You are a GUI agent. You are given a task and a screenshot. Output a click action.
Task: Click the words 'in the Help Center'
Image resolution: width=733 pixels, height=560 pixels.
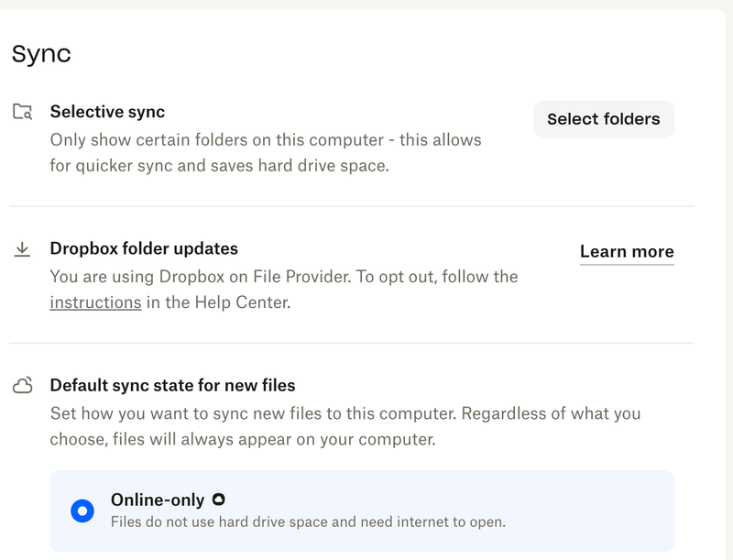(x=218, y=302)
